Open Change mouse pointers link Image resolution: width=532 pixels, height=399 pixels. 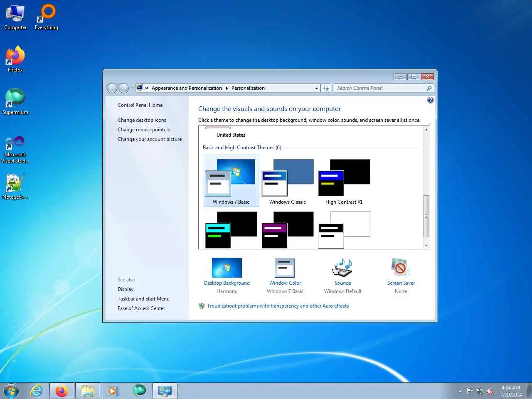coord(144,130)
